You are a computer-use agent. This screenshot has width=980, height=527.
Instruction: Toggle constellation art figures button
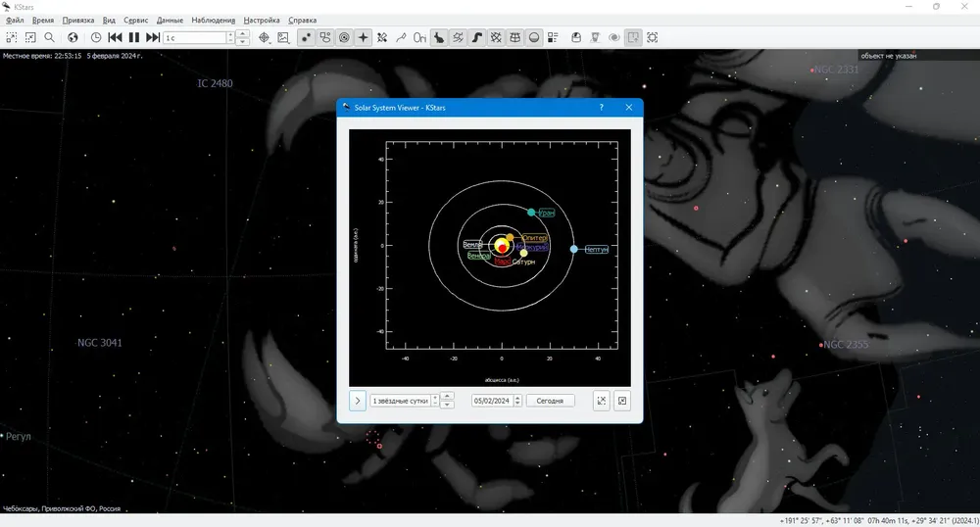coord(439,37)
